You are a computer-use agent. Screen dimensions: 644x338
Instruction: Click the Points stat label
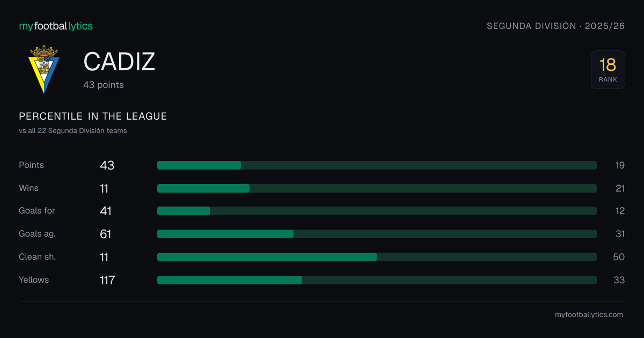click(31, 165)
